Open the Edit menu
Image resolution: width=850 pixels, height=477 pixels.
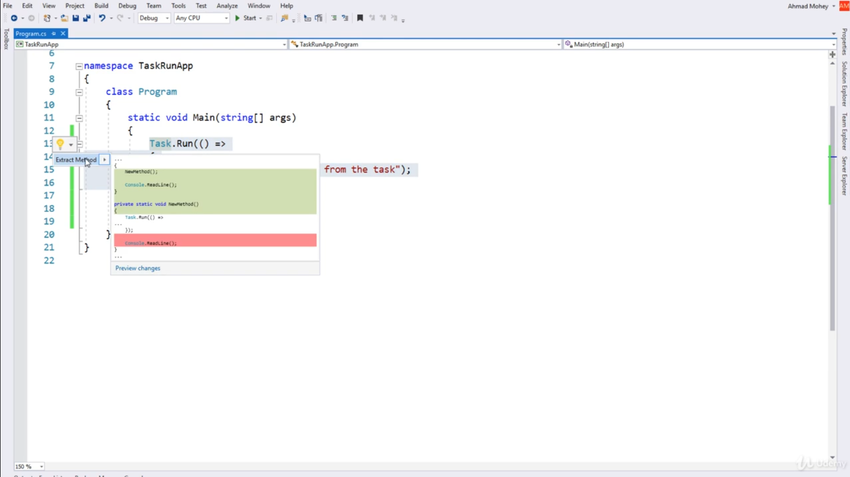click(27, 5)
